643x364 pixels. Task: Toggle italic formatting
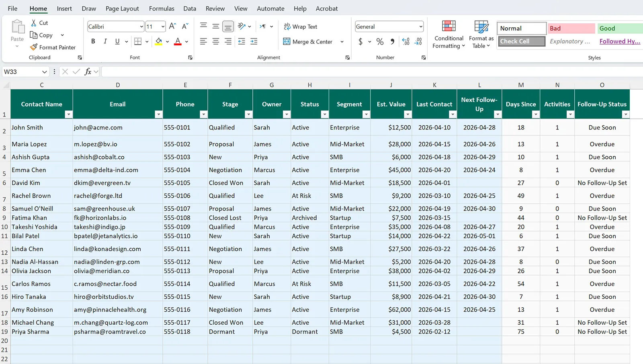[105, 41]
